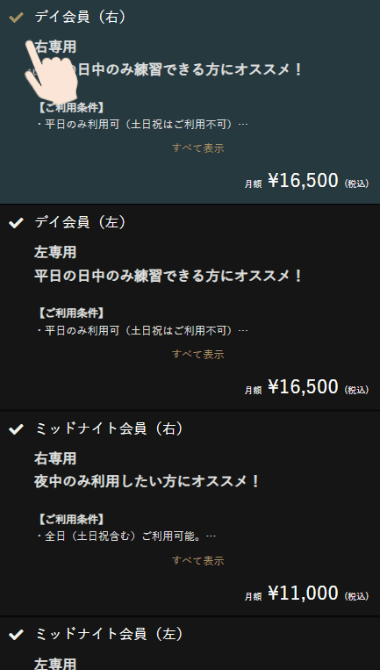The image size is (380, 670).
Task: Click 夜中のみ利用したい方にオススメ！ headline
Action: [x=147, y=482]
